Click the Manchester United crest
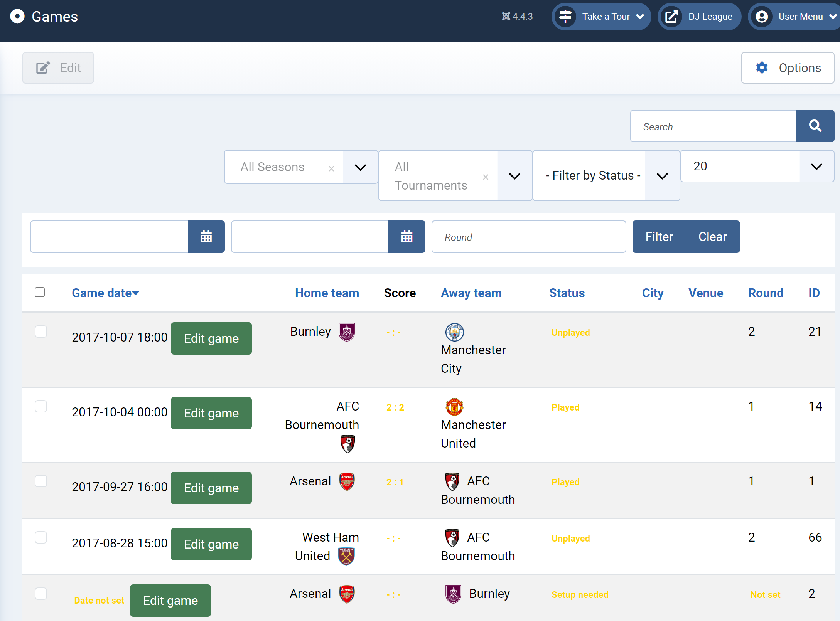This screenshot has width=840, height=621. 455,407
